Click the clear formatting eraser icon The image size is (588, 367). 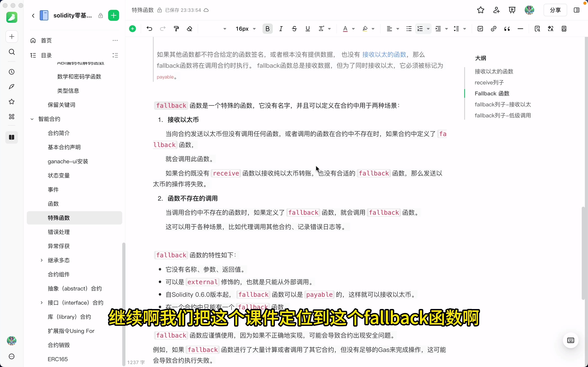190,29
